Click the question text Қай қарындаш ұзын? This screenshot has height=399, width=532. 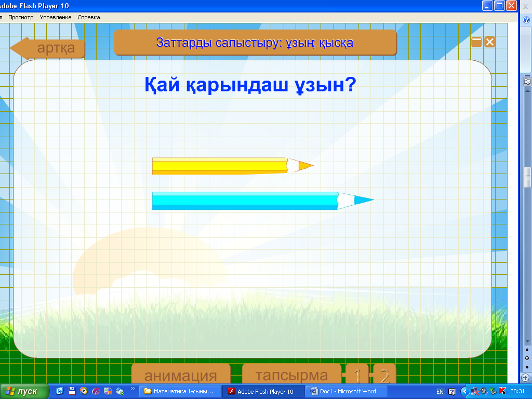pyautogui.click(x=250, y=85)
